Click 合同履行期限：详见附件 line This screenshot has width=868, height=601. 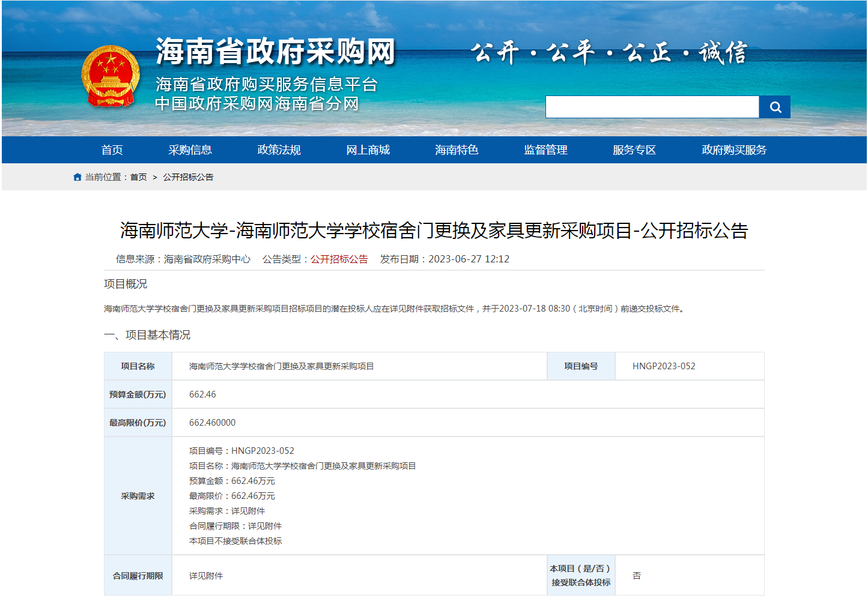[x=235, y=526]
